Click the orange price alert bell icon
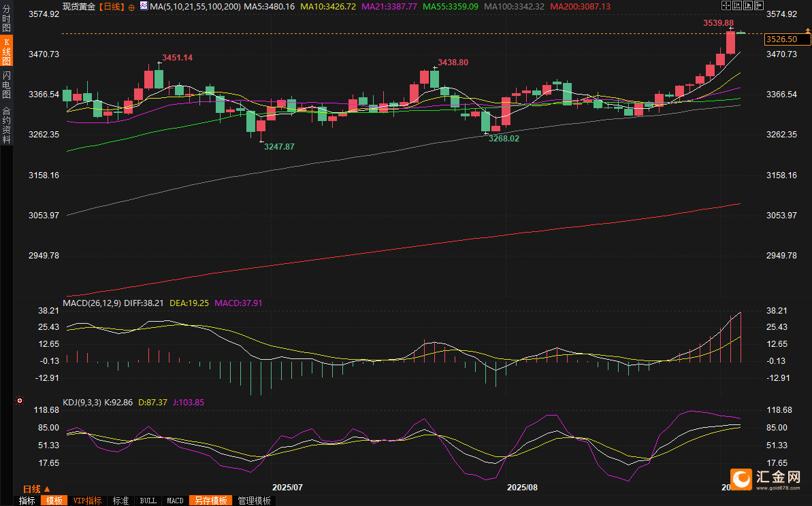The height and width of the screenshot is (506, 812). click(807, 31)
